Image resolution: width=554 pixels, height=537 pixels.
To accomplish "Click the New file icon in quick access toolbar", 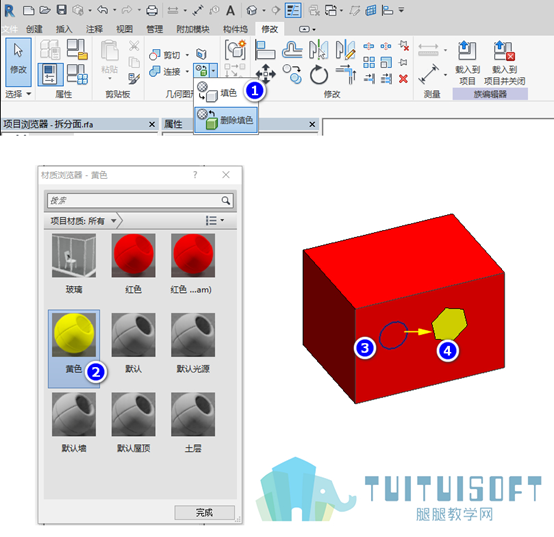I will pos(28,11).
